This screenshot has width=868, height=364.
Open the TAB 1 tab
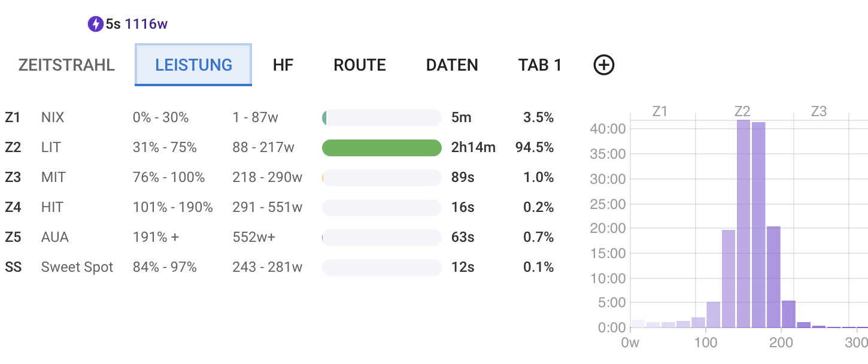(x=540, y=65)
